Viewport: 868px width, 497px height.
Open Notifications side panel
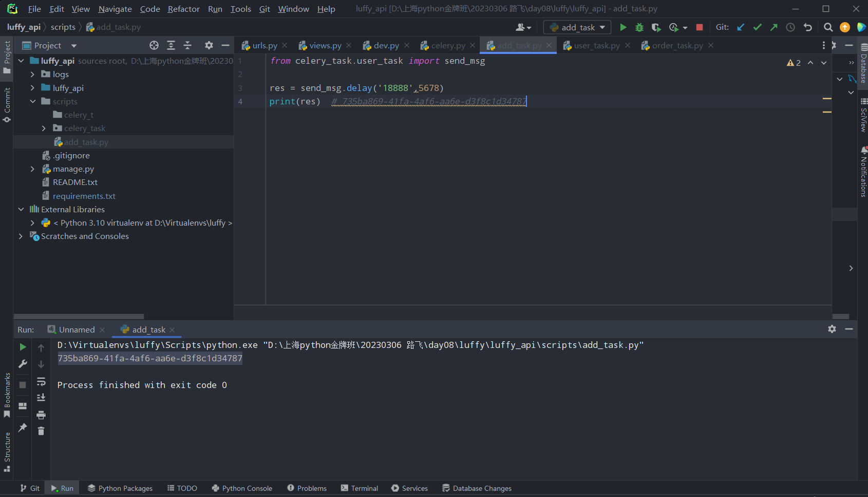863,172
